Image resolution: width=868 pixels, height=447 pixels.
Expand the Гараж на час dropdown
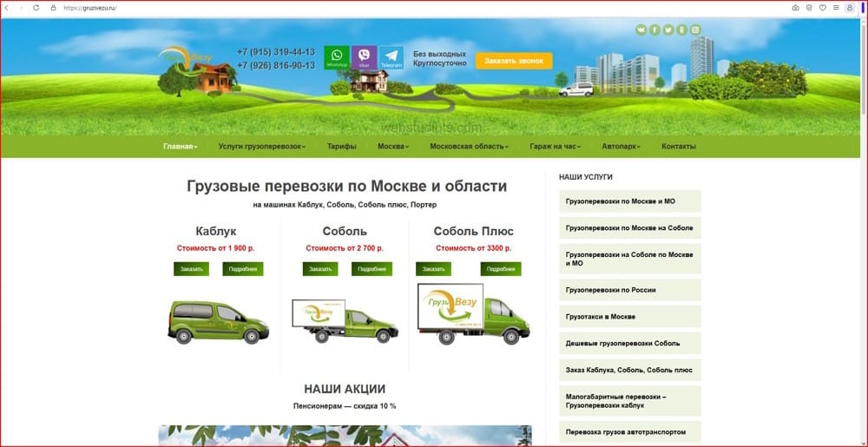[x=556, y=147]
